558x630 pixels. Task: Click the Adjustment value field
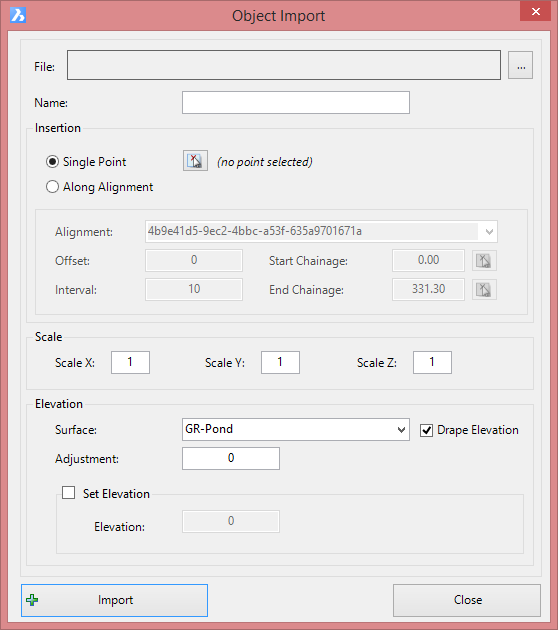[x=231, y=458]
